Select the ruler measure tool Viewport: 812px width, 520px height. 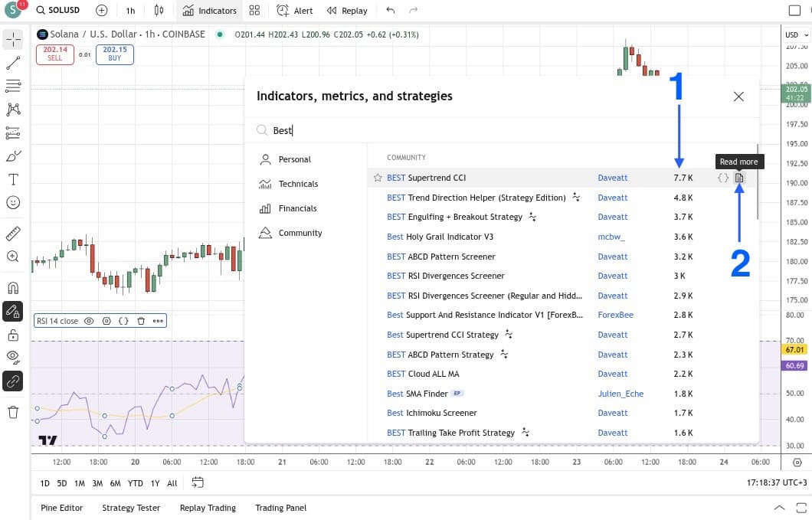click(x=13, y=234)
